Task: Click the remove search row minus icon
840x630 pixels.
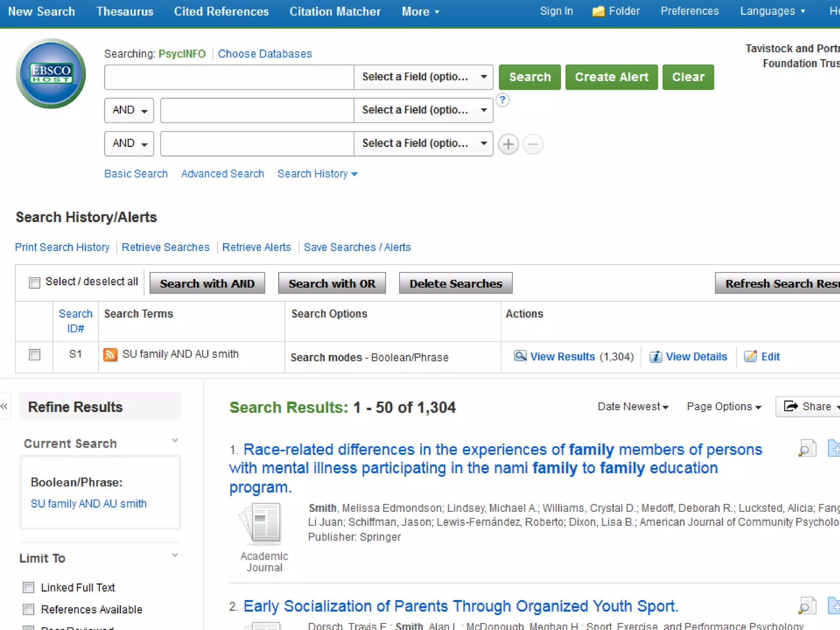Action: coord(533,144)
